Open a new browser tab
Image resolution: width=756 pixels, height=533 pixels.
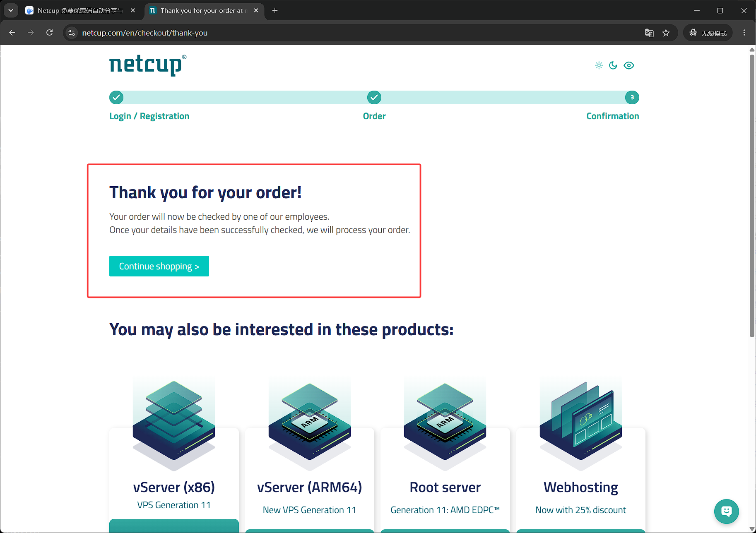point(275,10)
